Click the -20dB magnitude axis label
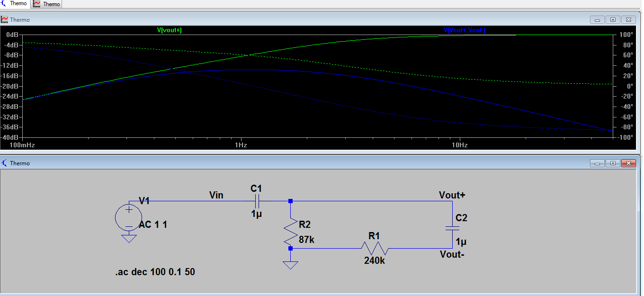 (10, 86)
